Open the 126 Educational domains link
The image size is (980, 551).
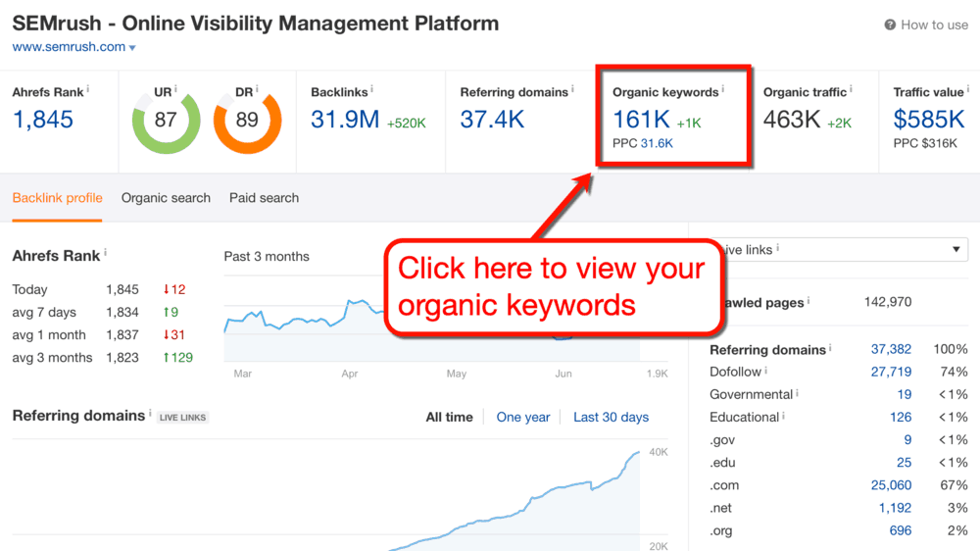tap(901, 417)
